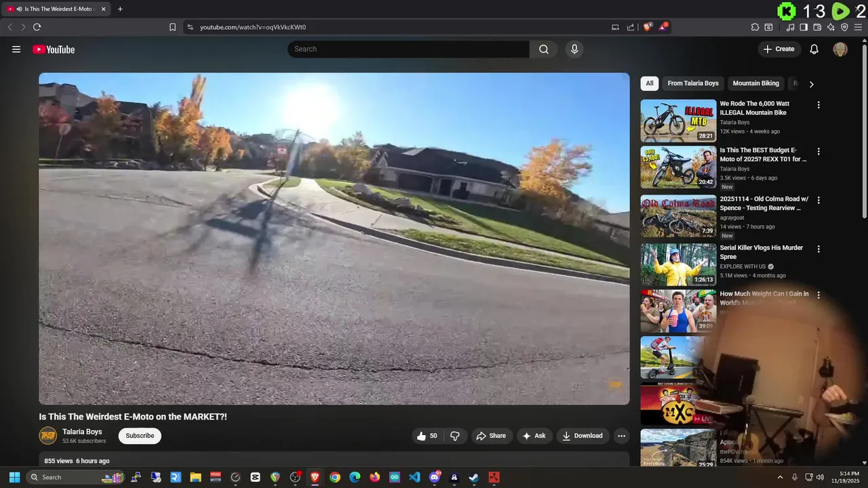The image size is (868, 488).
Task: Open Brave VPN shield icon
Action: [x=844, y=27]
